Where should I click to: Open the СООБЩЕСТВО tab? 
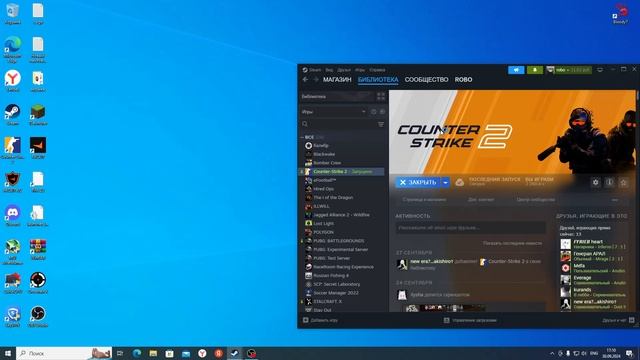(426, 80)
